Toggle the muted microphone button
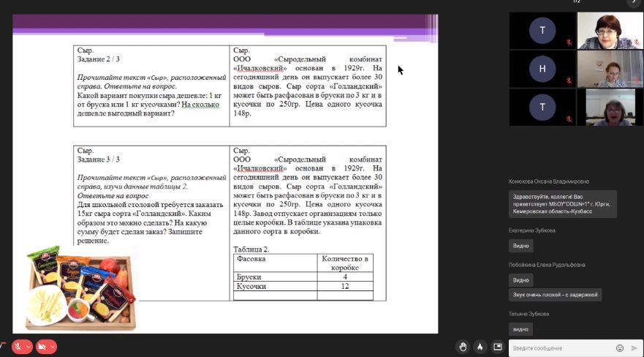The height and width of the screenshot is (357, 644). 18,347
